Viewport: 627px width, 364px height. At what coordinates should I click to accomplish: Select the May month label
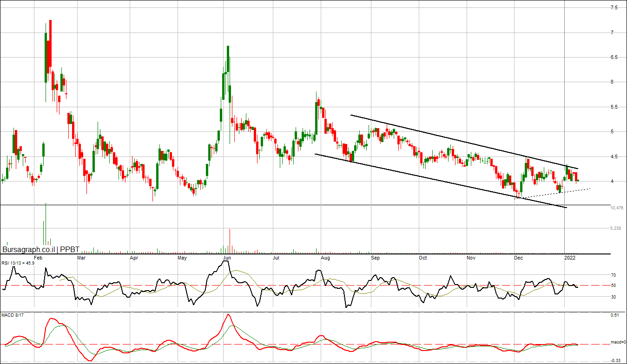pyautogui.click(x=182, y=257)
